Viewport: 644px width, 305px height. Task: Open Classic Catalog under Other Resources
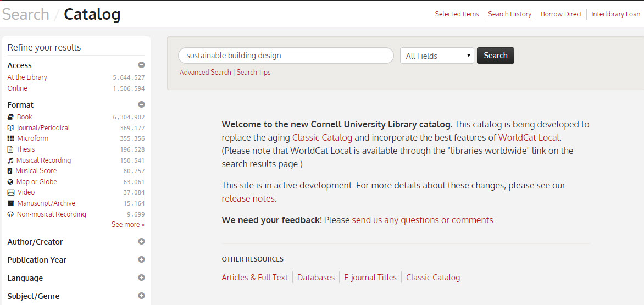433,278
